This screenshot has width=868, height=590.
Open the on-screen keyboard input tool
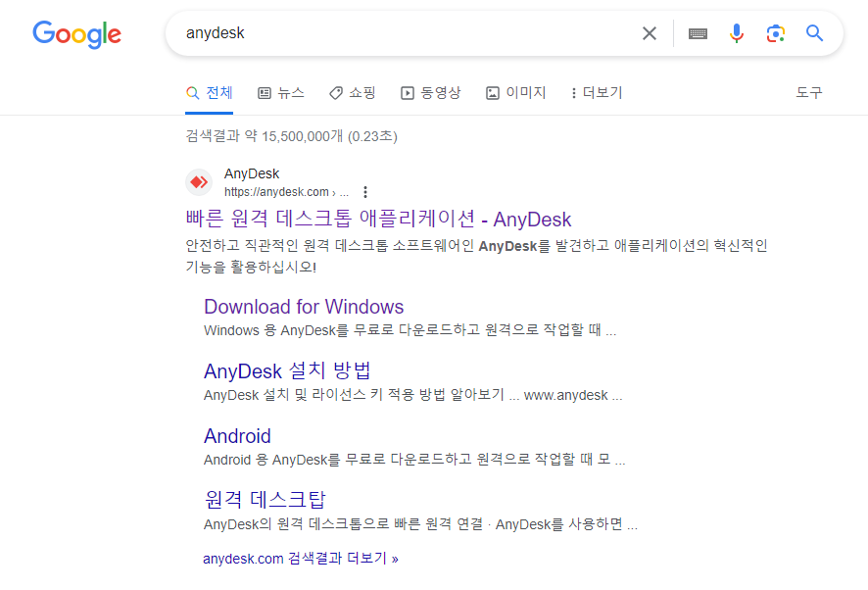click(x=698, y=33)
